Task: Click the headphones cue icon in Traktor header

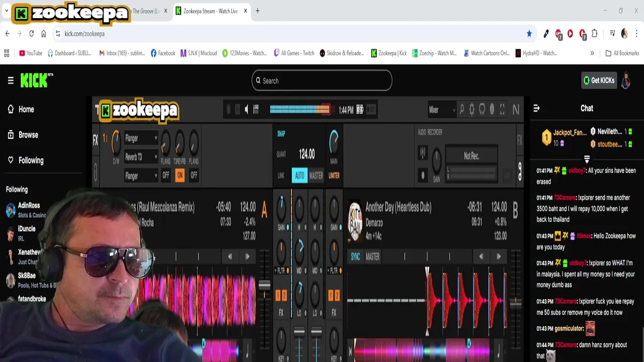Action: [482, 110]
